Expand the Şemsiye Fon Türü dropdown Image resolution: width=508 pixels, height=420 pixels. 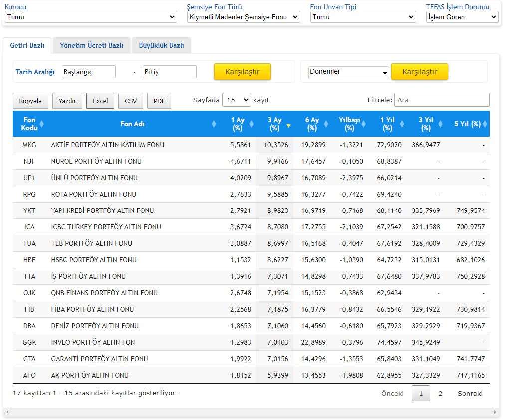click(x=244, y=17)
